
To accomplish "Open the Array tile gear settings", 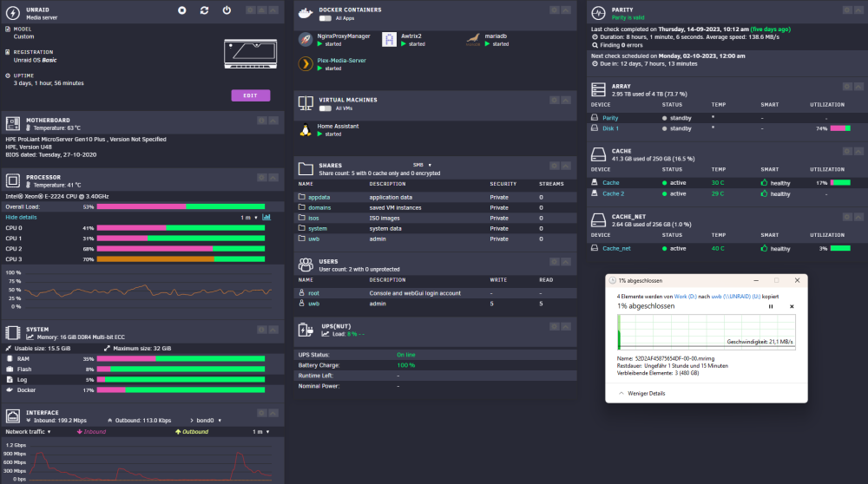I will (847, 86).
